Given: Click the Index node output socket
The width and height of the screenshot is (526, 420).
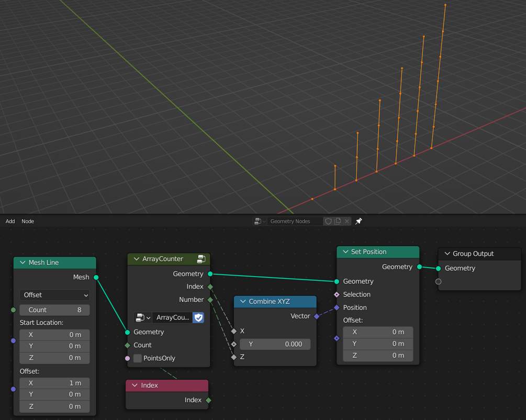Looking at the screenshot, I should 208,400.
